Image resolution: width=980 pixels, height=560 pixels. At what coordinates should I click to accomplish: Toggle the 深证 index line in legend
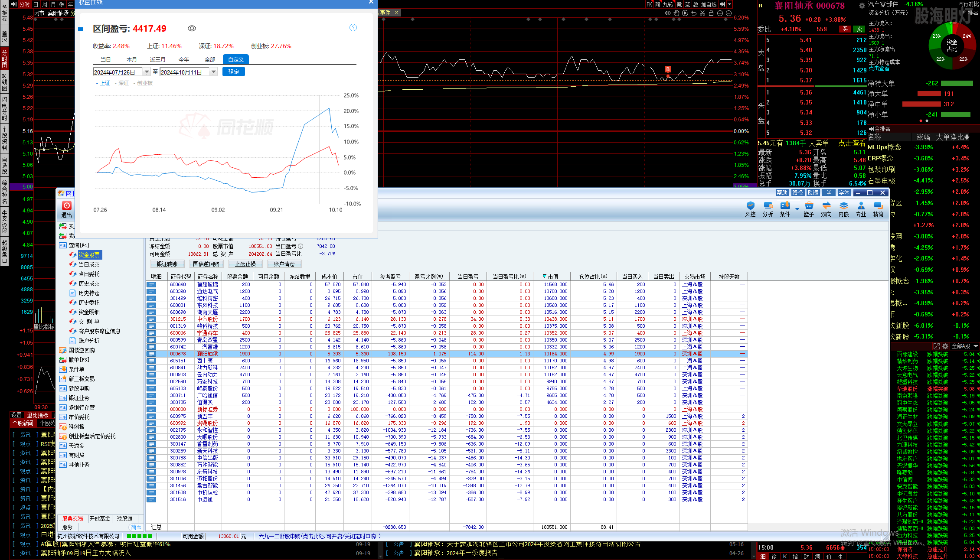pyautogui.click(x=122, y=83)
